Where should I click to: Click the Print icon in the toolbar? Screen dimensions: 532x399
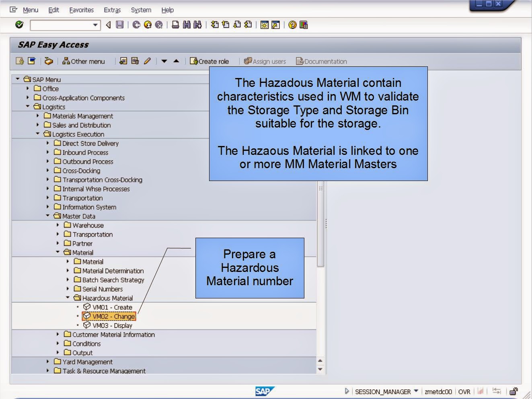175,25
